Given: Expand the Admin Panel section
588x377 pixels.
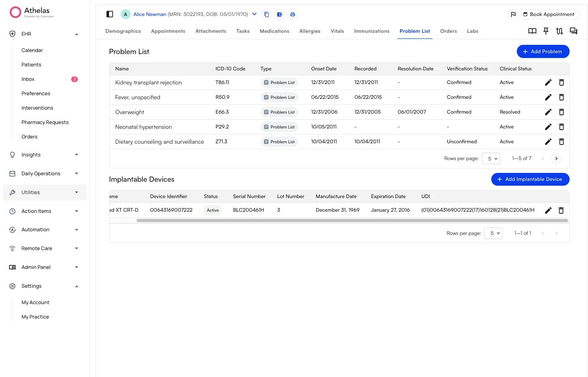Looking at the screenshot, I should click(76, 267).
